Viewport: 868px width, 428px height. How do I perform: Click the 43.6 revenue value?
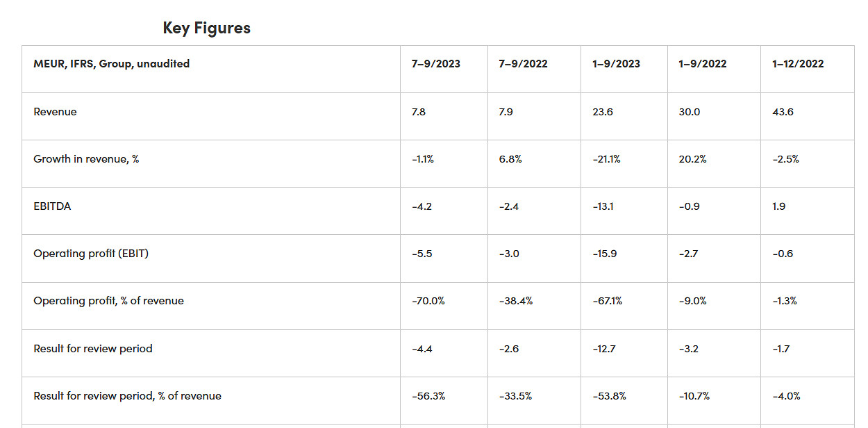pos(783,112)
